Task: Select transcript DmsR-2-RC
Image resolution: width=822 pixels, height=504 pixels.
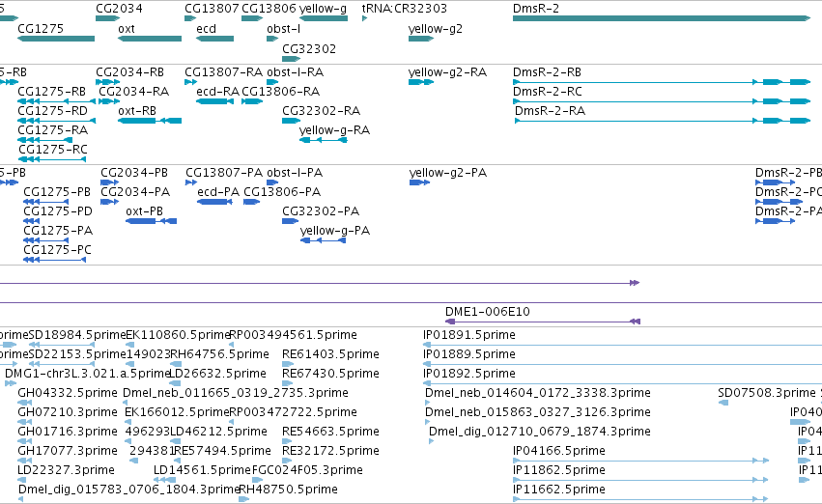Action: (x=662, y=101)
